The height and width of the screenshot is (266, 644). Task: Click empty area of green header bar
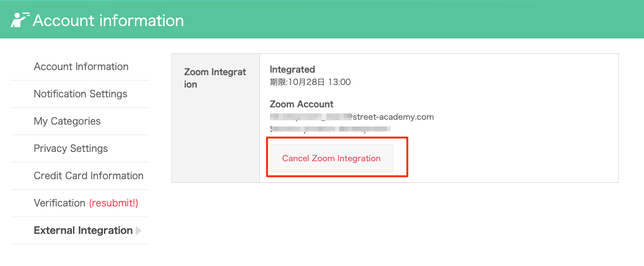[x=411, y=20]
